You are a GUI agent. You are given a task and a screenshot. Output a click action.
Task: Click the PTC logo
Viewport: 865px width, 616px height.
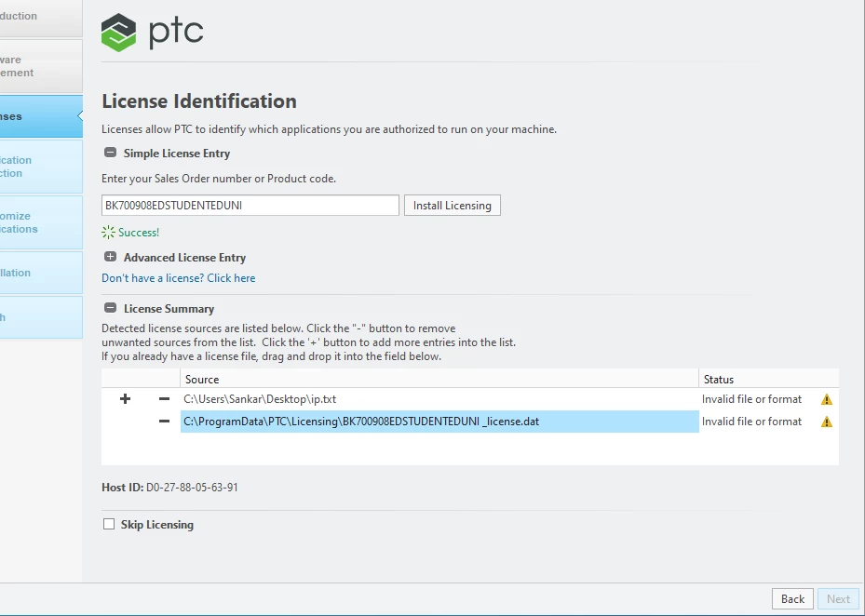click(153, 33)
